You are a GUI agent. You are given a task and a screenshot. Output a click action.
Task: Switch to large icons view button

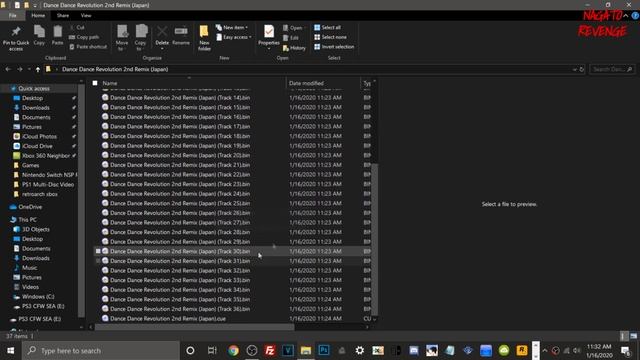click(x=633, y=336)
